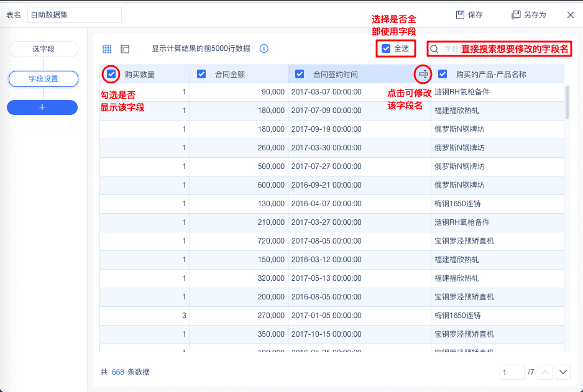The height and width of the screenshot is (392, 583).
Task: Open the 字段设置 step
Action: (44, 79)
